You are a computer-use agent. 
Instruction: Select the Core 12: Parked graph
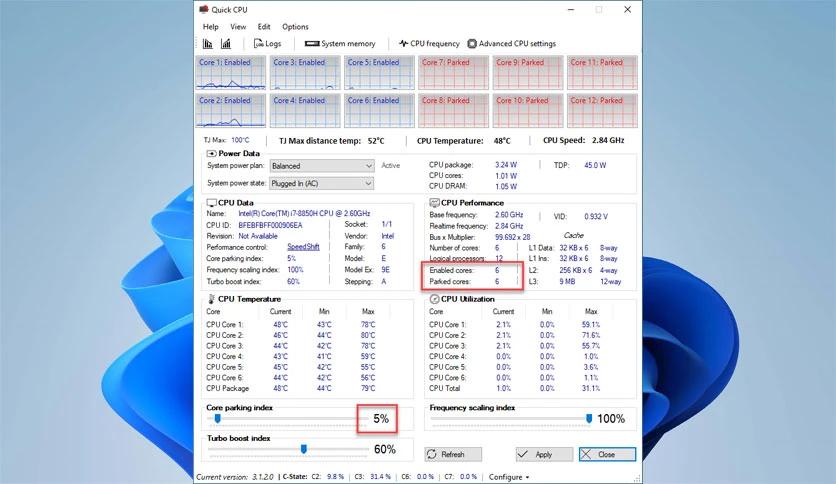coord(602,111)
